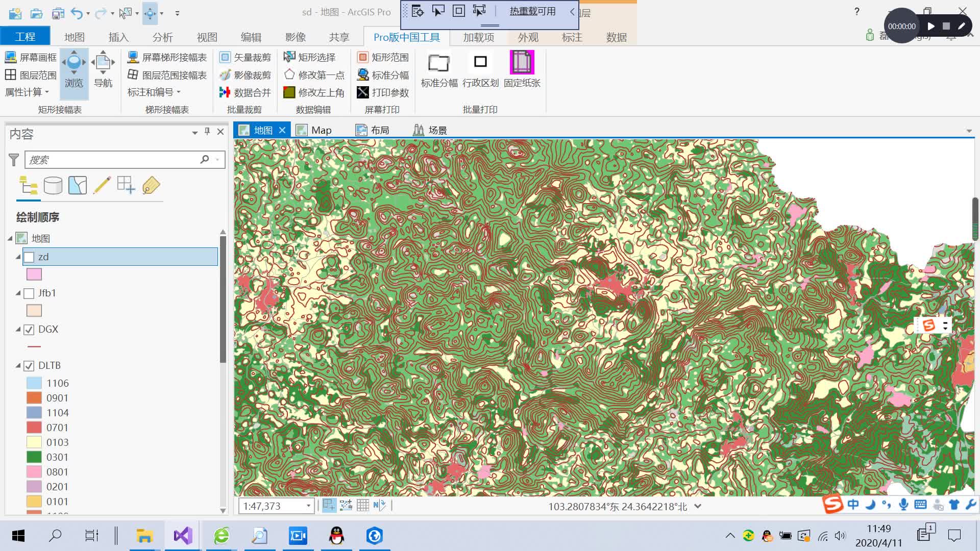Click the 行政区划 batch print icon

point(480,70)
